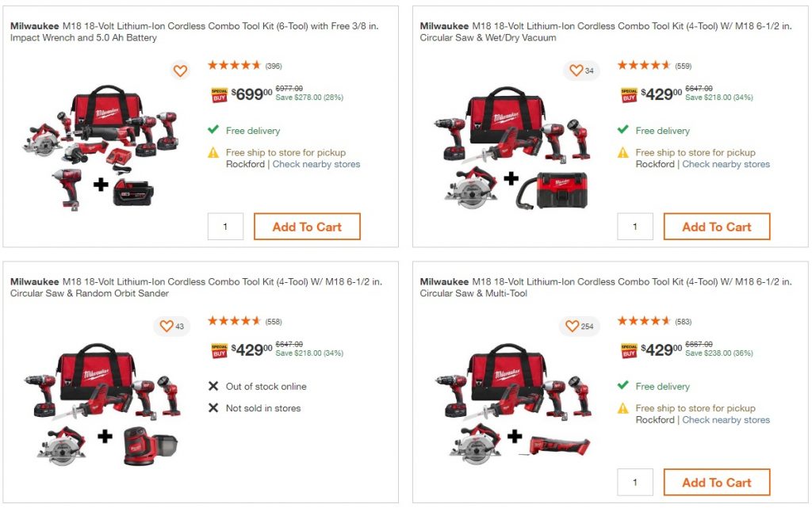
Task: Check nearby stores for 6-Tool kit
Action: pyautogui.click(x=316, y=164)
